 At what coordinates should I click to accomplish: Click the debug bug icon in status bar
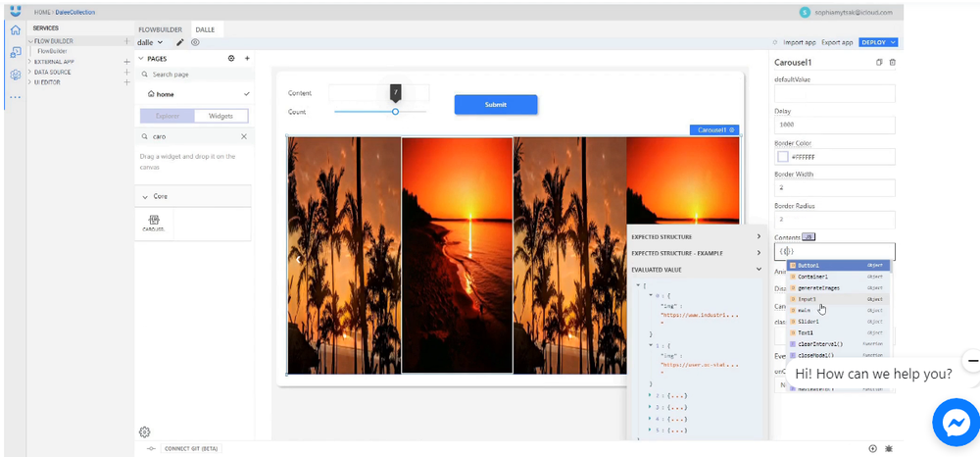coord(889,449)
